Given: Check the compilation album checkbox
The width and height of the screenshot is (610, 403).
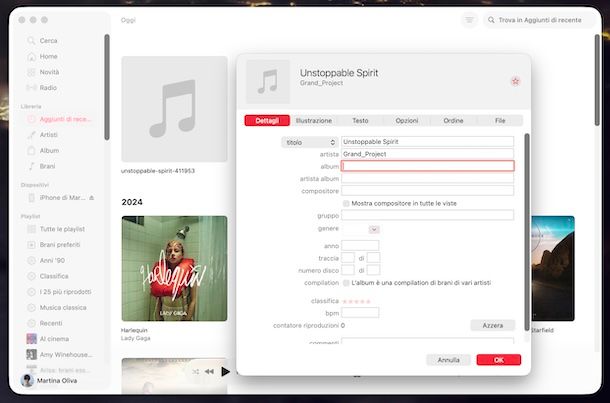Looking at the screenshot, I should pyautogui.click(x=346, y=283).
